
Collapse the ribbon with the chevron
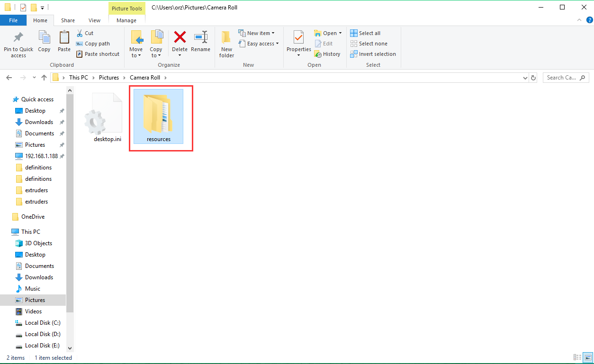[579, 20]
